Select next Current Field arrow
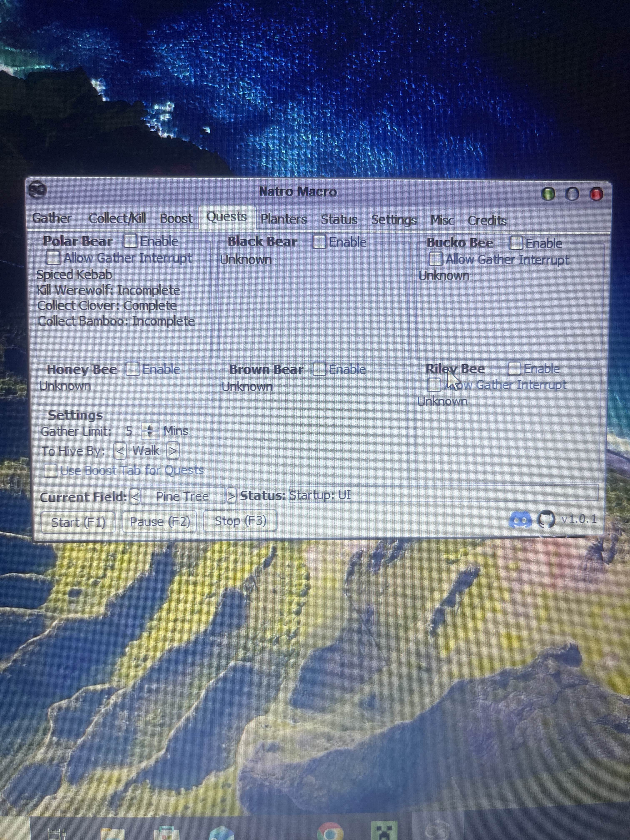 [x=231, y=496]
